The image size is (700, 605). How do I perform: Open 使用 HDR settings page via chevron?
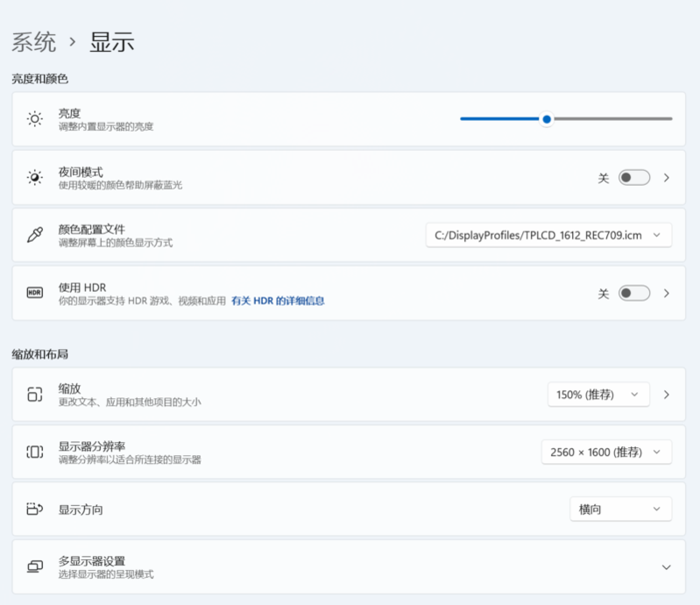[x=667, y=293]
